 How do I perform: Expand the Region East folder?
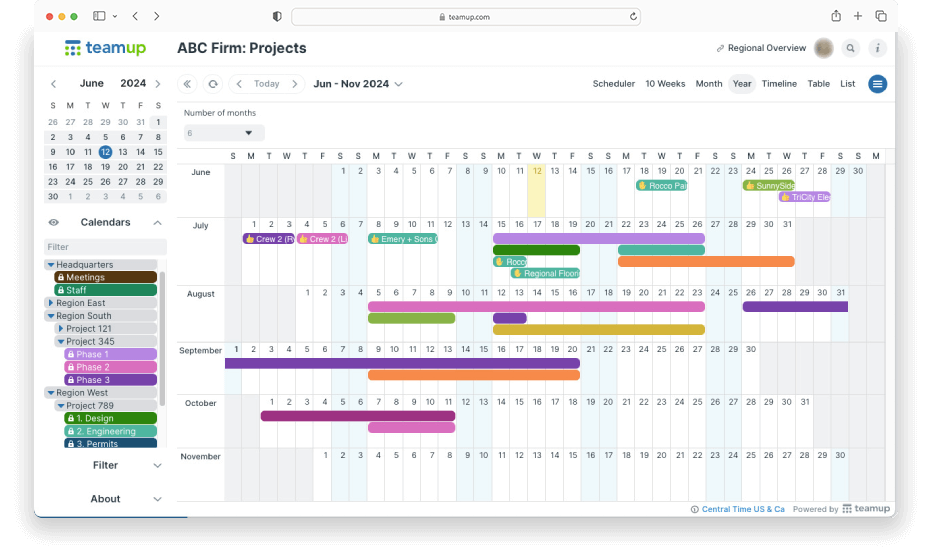point(50,303)
